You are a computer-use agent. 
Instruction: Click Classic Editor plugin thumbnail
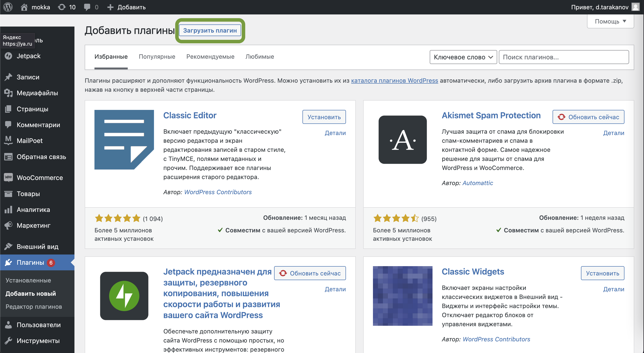point(124,140)
